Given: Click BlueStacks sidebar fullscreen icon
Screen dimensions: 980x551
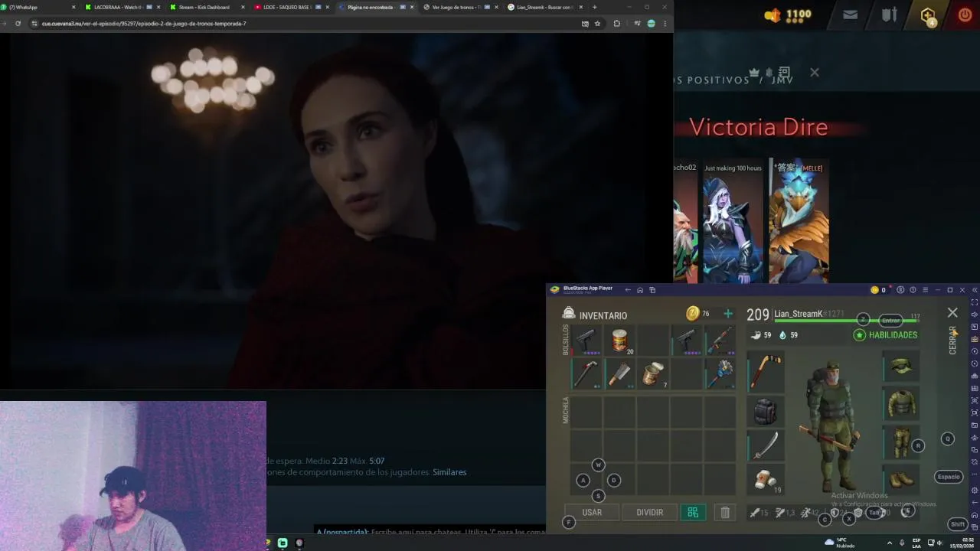Looking at the screenshot, I should pos(975,302).
